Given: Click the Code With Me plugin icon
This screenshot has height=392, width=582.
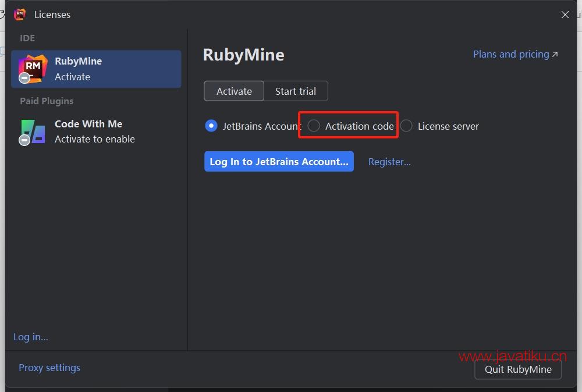Looking at the screenshot, I should 33,132.
